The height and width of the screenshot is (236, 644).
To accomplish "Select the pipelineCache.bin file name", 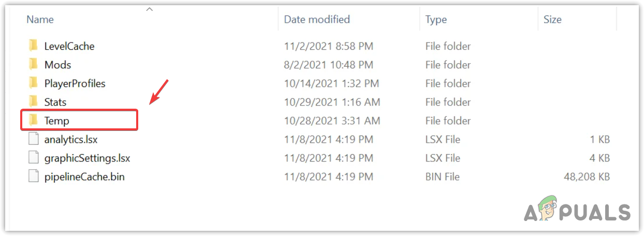I will pyautogui.click(x=84, y=176).
